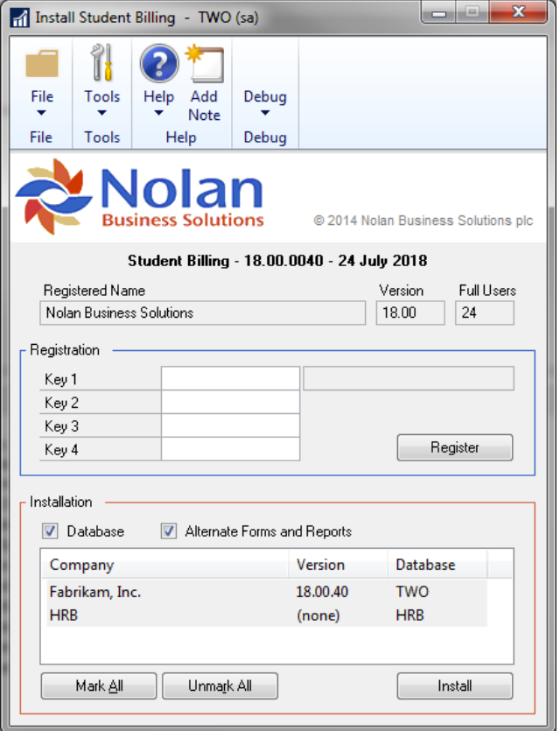The image size is (560, 731).
Task: Toggle the Database checkbox
Action: point(51,531)
